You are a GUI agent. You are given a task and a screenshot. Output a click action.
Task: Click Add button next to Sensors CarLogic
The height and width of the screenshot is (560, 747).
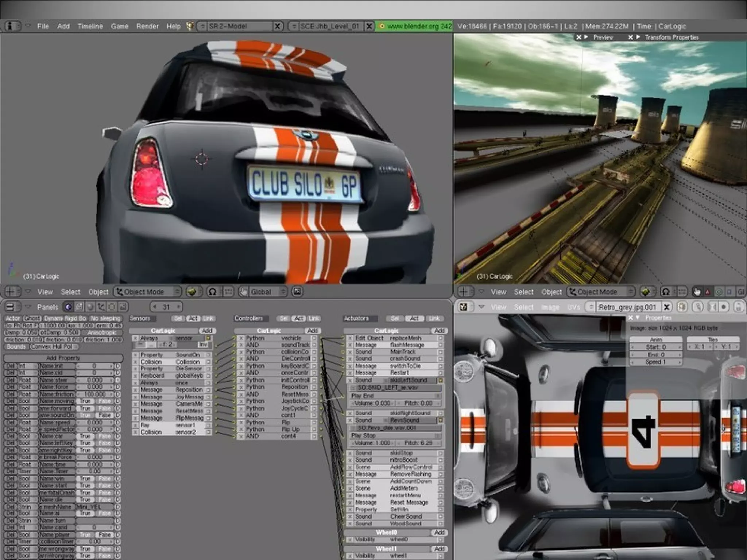click(x=207, y=331)
